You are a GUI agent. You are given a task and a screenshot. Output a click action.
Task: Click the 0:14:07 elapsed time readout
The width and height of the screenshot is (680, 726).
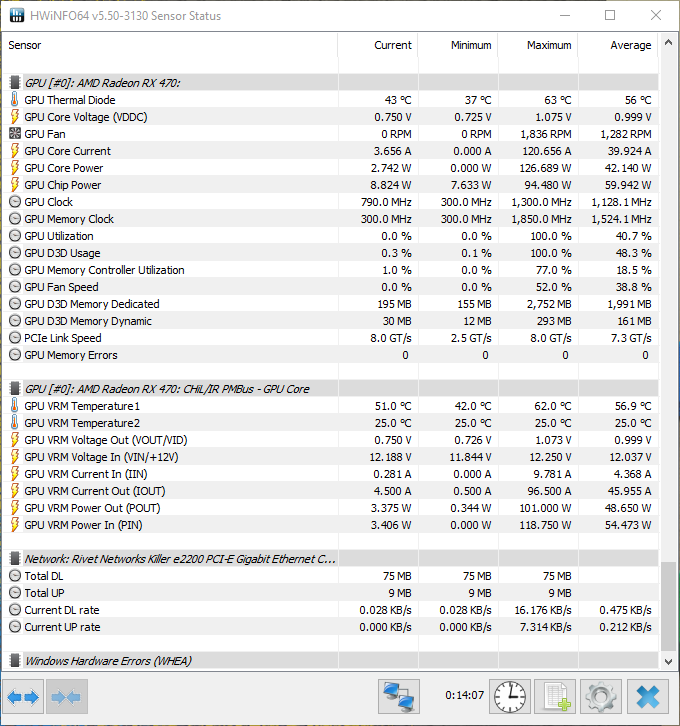point(464,695)
